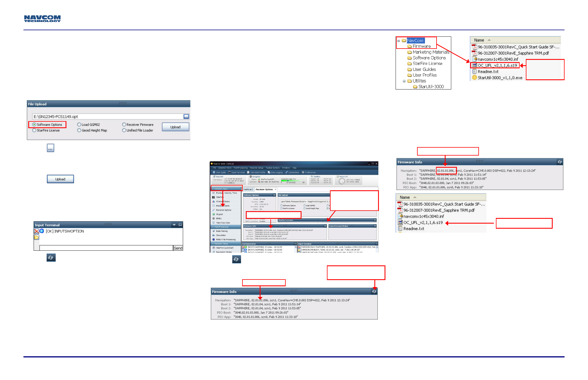Collapse the NavCom folder tree node

coord(398,41)
